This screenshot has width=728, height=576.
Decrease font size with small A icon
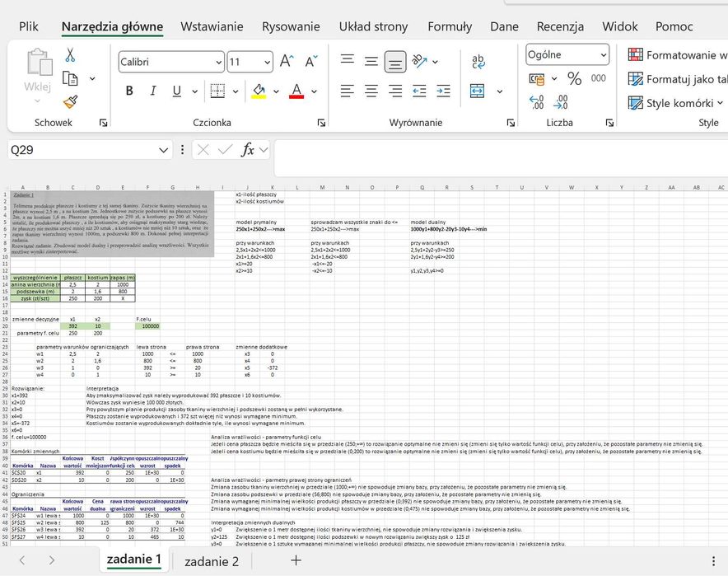tap(311, 61)
